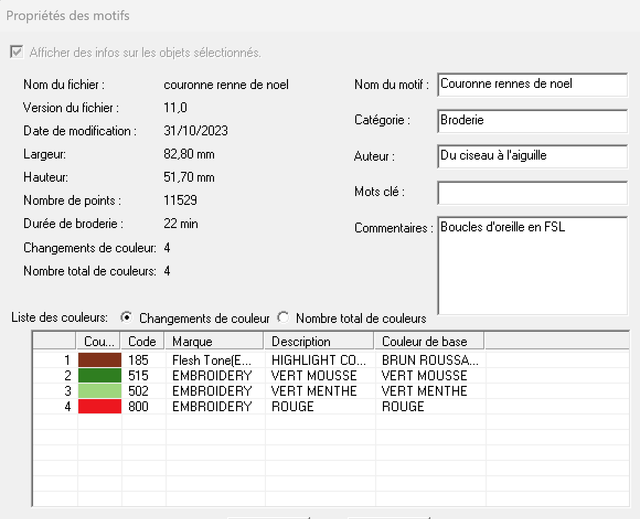Select the dark green swatch for code 515
The height and width of the screenshot is (519, 640).
(x=100, y=375)
